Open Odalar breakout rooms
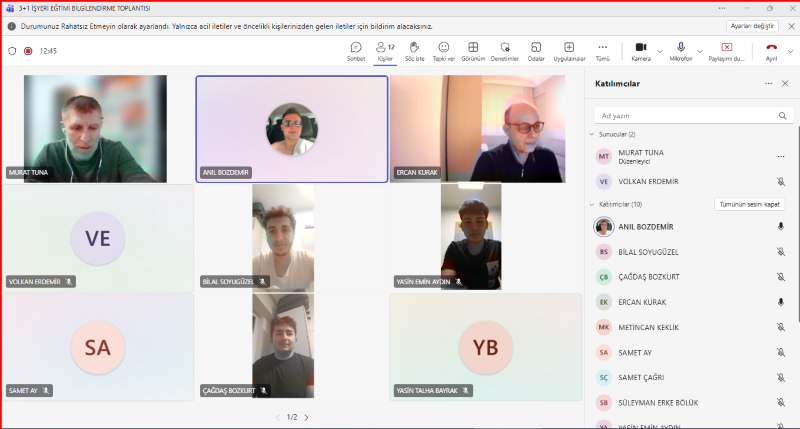800x429 pixels. (x=536, y=50)
